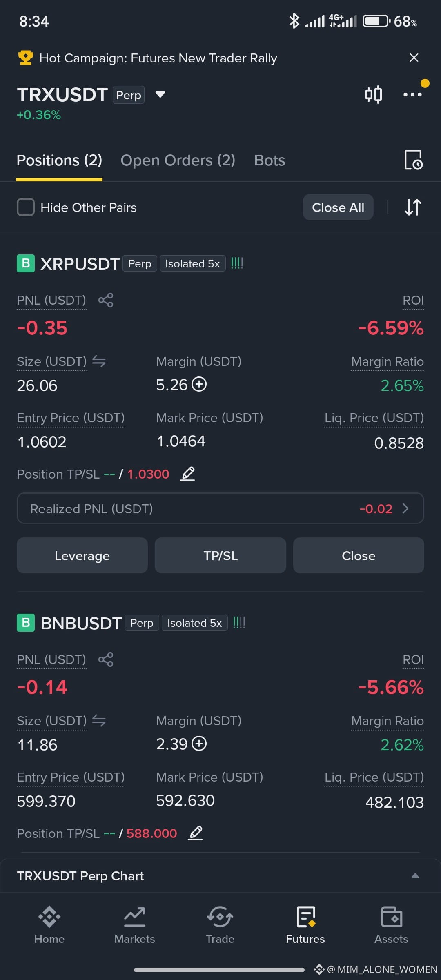441x980 pixels.
Task: Add margin to BNBUSDT position with plus icon
Action: tap(199, 744)
